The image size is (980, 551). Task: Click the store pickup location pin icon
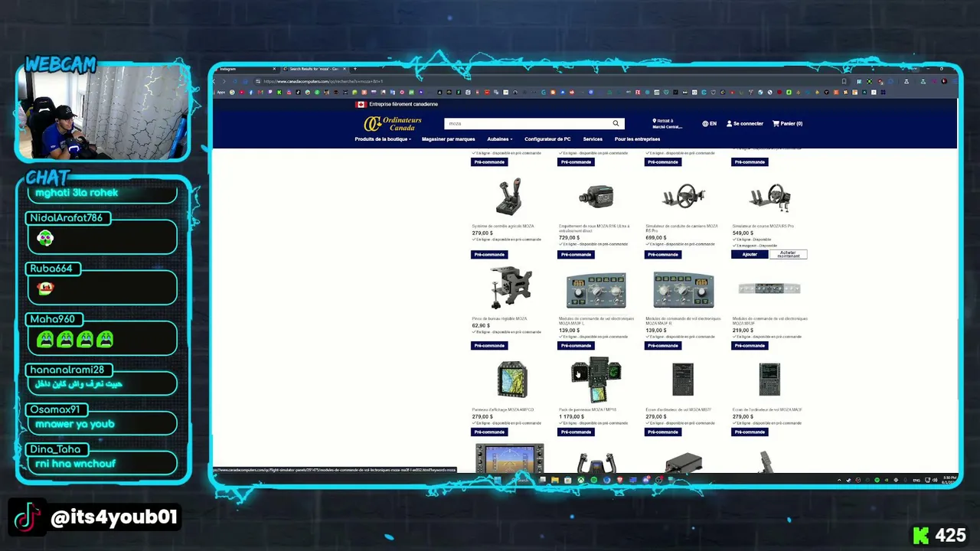655,121
